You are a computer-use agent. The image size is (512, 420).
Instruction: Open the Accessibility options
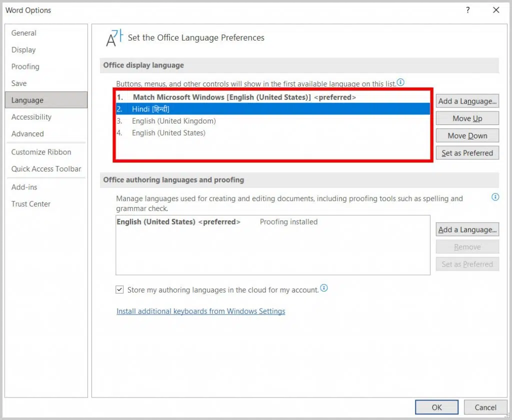pyautogui.click(x=46, y=117)
